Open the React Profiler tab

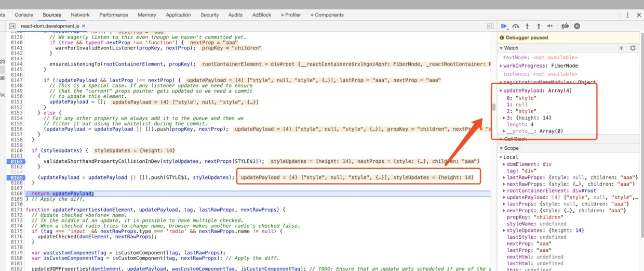pyautogui.click(x=291, y=15)
